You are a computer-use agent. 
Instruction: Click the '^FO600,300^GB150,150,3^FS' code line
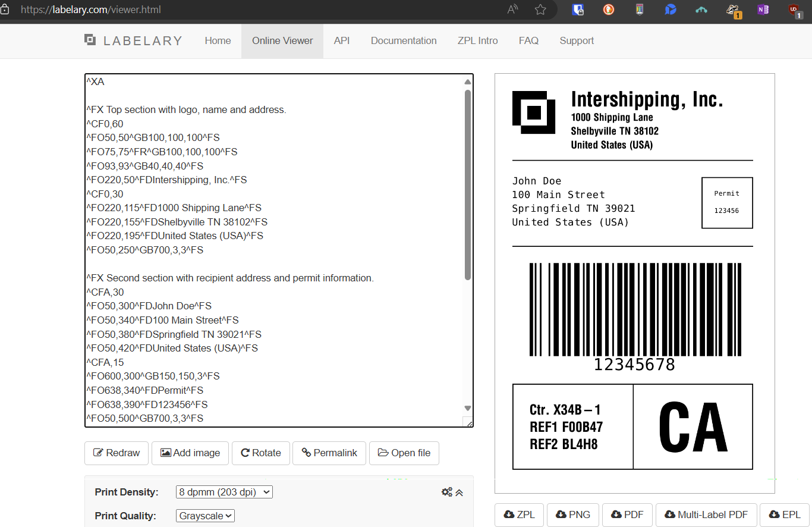click(153, 376)
